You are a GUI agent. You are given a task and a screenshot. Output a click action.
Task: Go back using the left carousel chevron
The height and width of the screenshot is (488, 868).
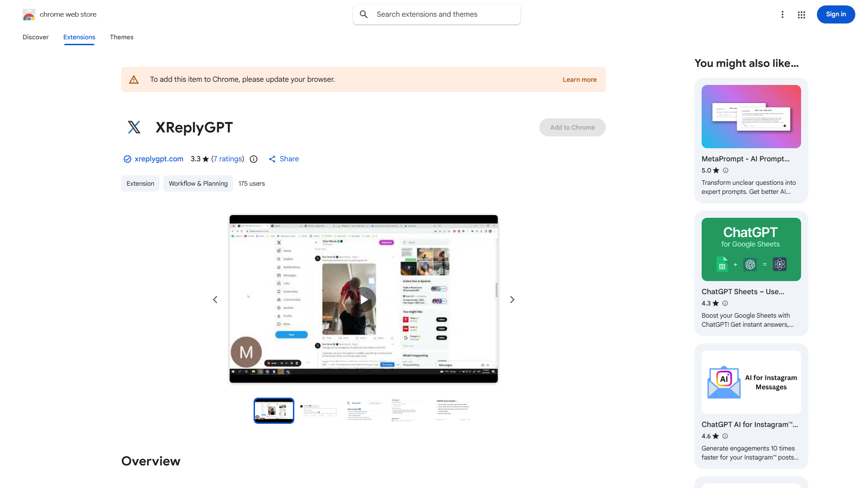[x=215, y=299]
